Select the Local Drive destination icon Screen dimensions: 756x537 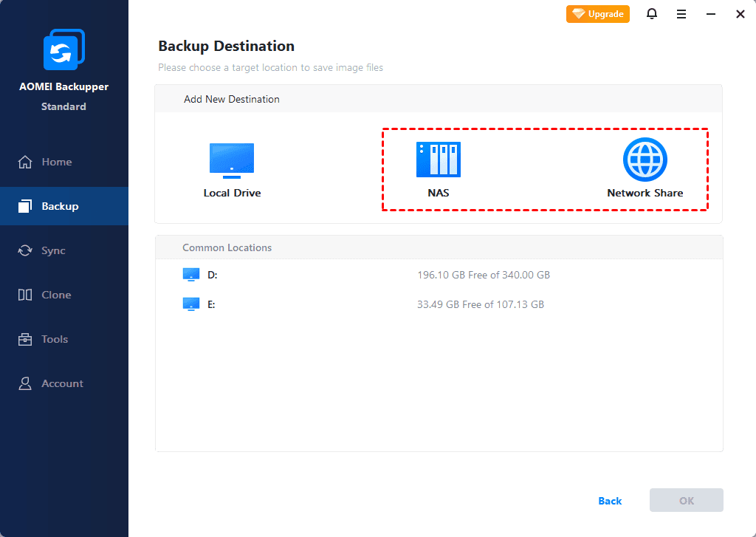232,160
